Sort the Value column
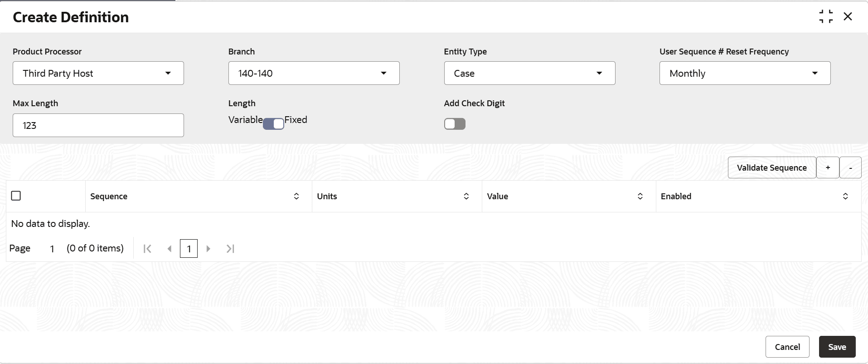868x364 pixels. click(x=640, y=196)
